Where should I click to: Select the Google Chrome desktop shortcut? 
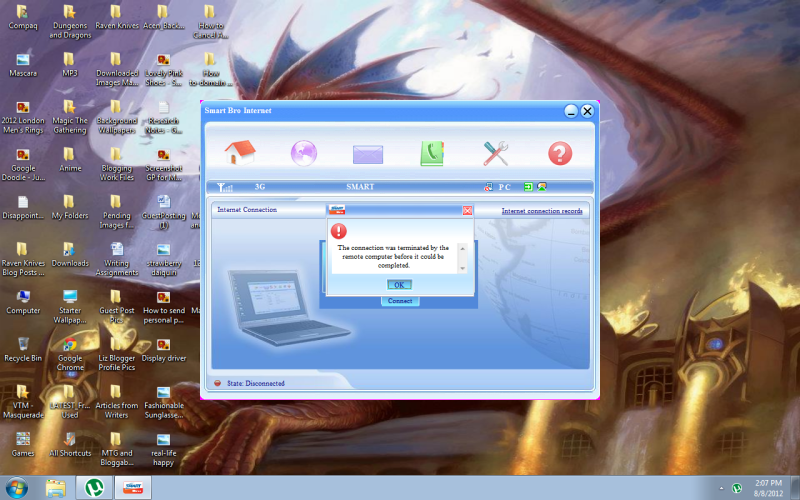point(70,354)
